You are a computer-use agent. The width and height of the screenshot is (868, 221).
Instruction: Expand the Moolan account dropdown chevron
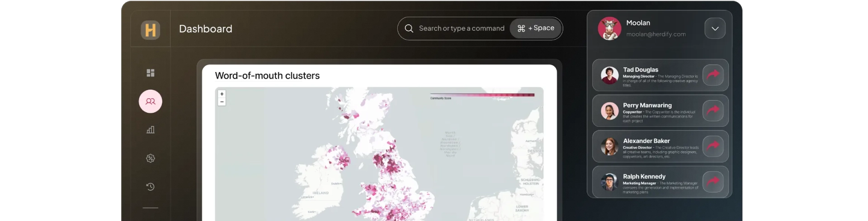tap(715, 29)
